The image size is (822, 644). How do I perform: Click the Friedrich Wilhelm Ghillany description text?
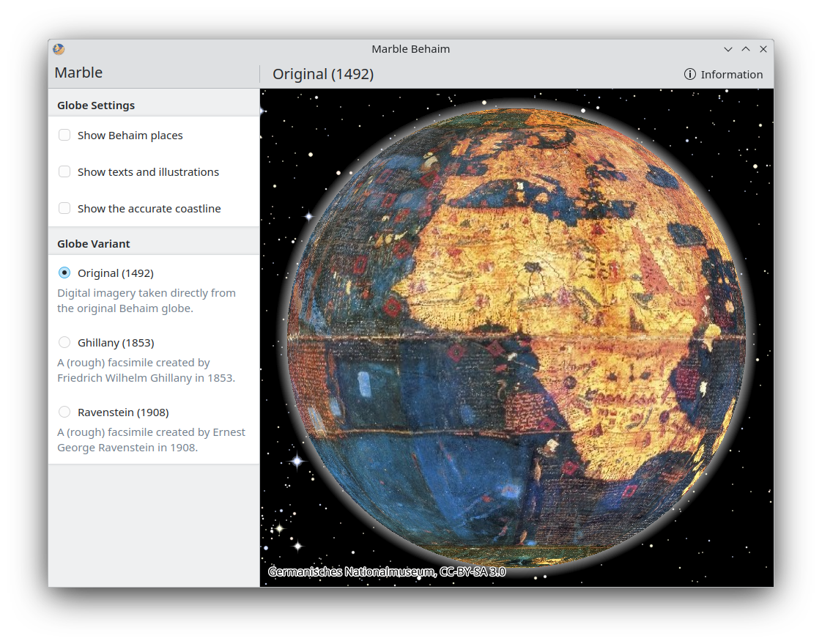click(x=146, y=370)
